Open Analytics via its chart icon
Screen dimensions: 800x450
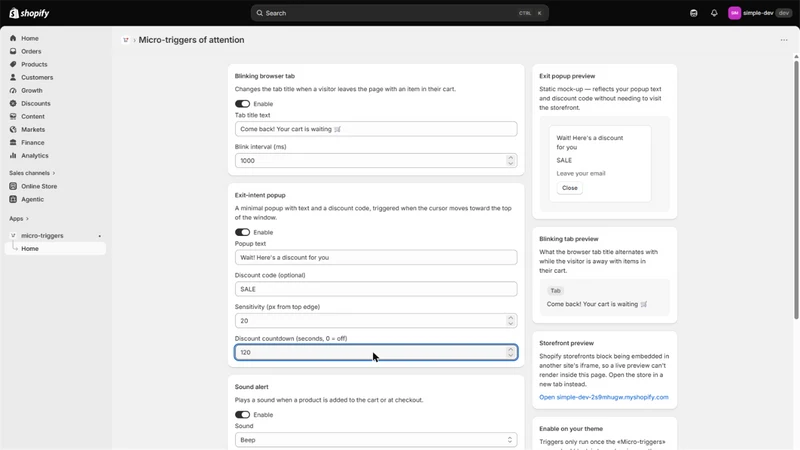pos(13,155)
